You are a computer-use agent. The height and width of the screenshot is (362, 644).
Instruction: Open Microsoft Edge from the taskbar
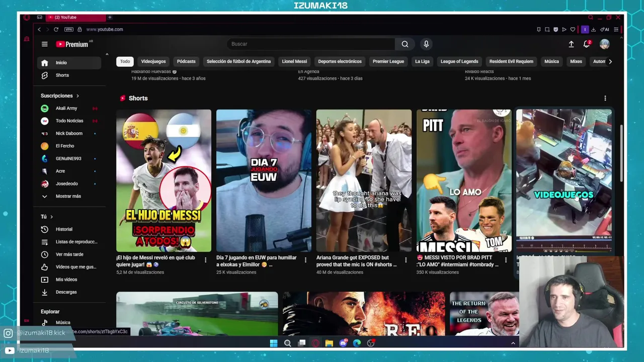point(357,343)
